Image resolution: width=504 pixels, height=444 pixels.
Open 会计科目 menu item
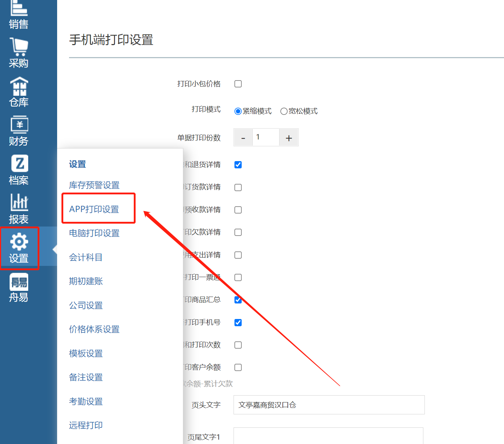click(86, 257)
